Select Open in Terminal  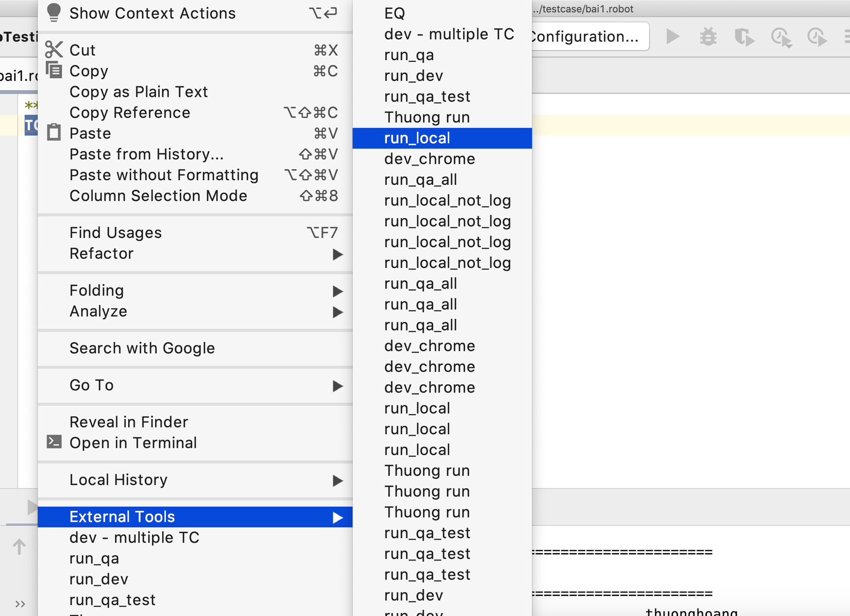pos(133,443)
